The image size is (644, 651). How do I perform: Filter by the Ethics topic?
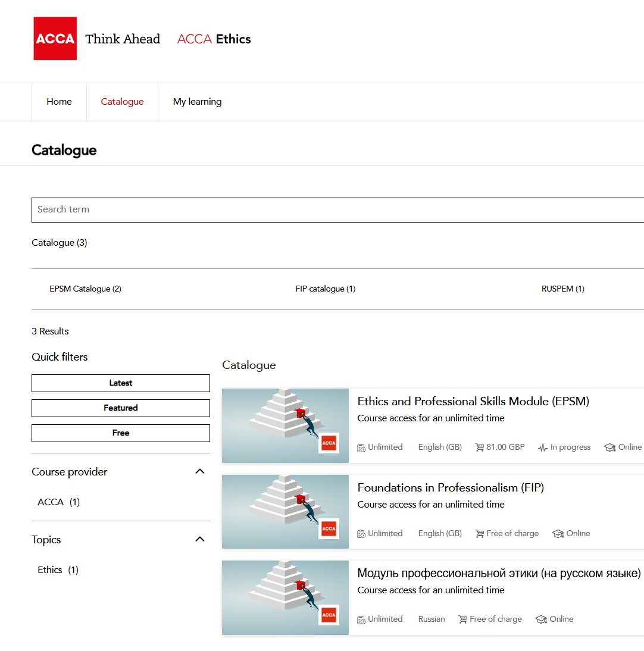[x=57, y=569]
